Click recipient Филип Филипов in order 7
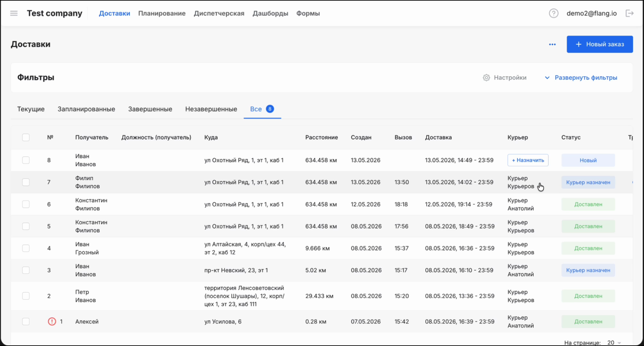644x346 pixels. point(87,182)
